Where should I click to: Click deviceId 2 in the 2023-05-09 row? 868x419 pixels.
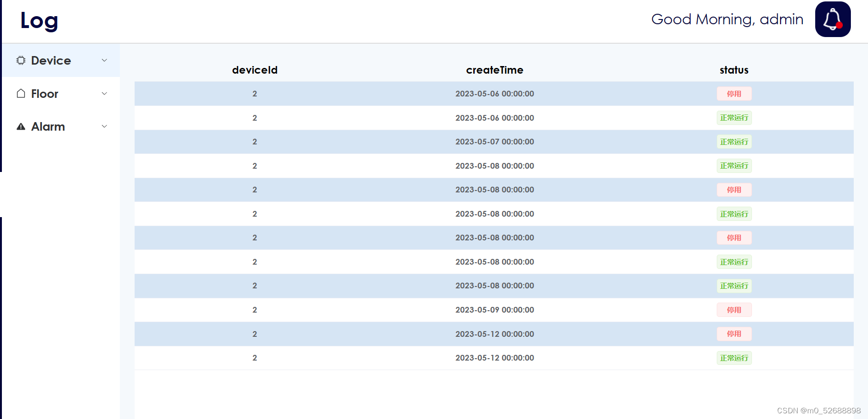click(x=255, y=310)
